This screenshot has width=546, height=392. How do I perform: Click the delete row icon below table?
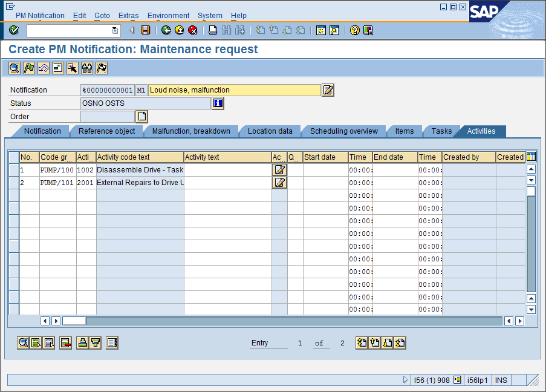click(x=65, y=343)
